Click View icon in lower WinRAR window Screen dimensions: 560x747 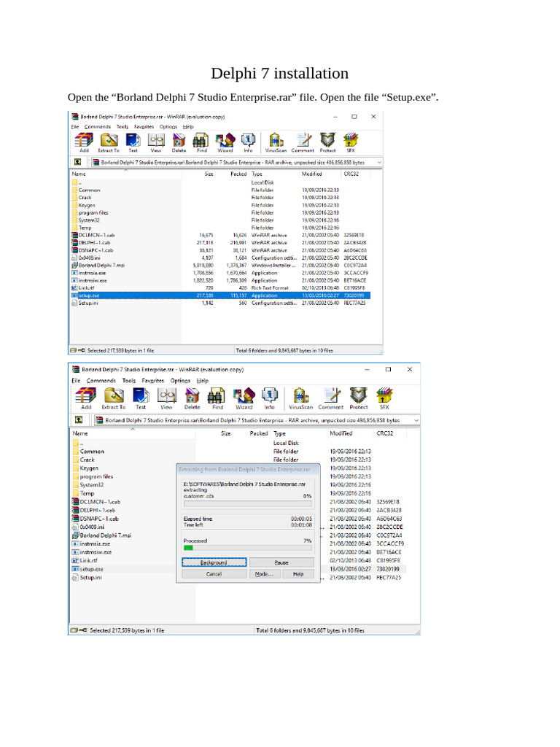166,398
